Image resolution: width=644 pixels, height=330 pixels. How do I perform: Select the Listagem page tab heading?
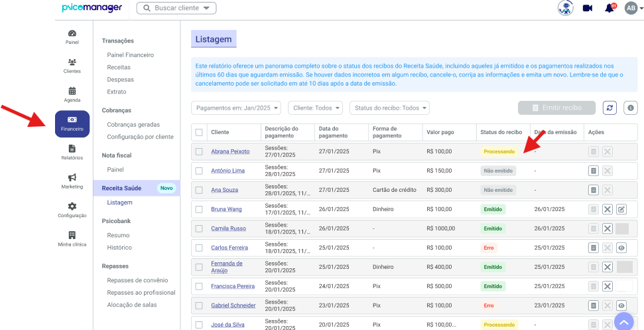point(214,39)
